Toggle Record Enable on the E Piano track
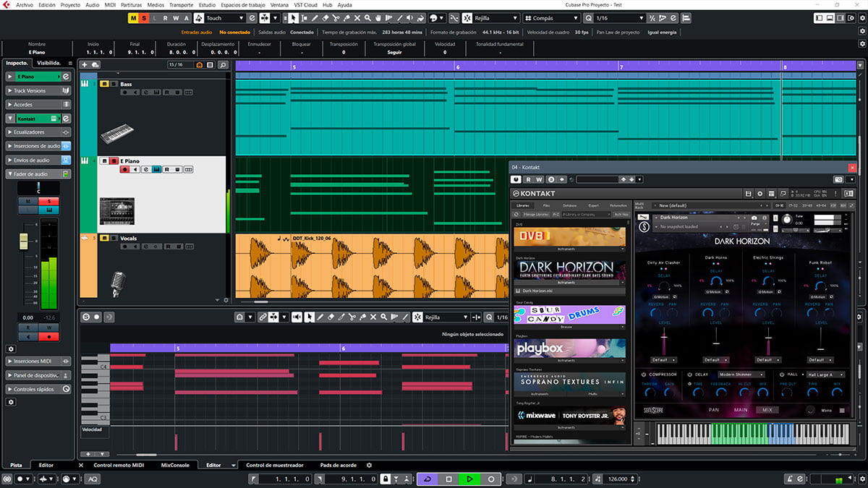The height and width of the screenshot is (488, 868). 124,169
